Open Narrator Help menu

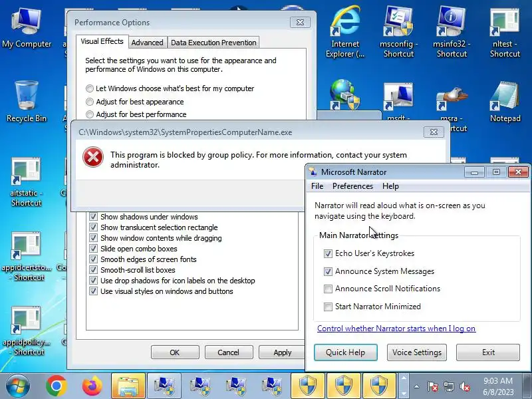point(390,186)
